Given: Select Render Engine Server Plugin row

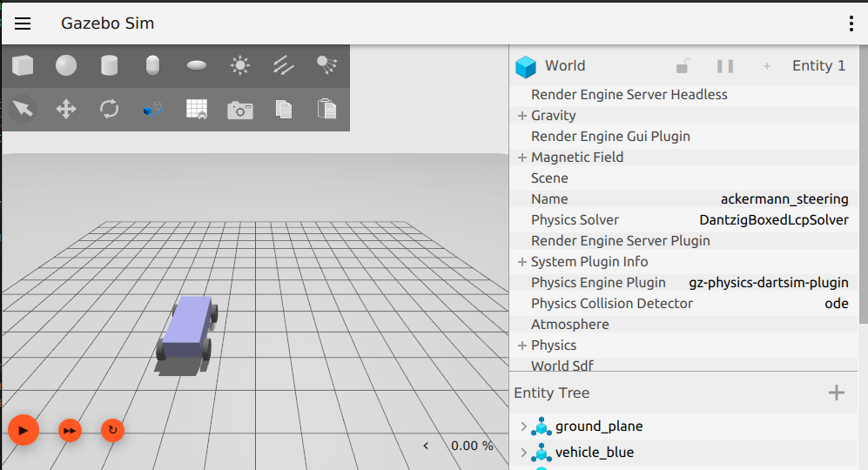Looking at the screenshot, I should tap(683, 241).
